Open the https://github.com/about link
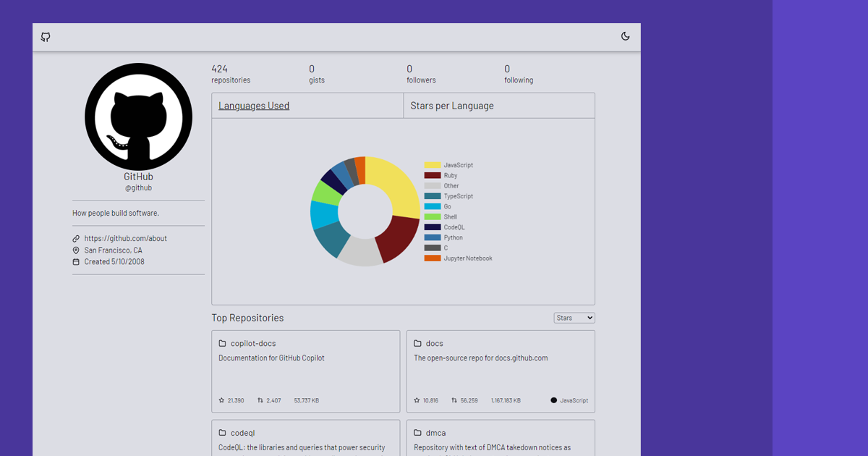Screen dimensions: 868x456 (x=126, y=238)
